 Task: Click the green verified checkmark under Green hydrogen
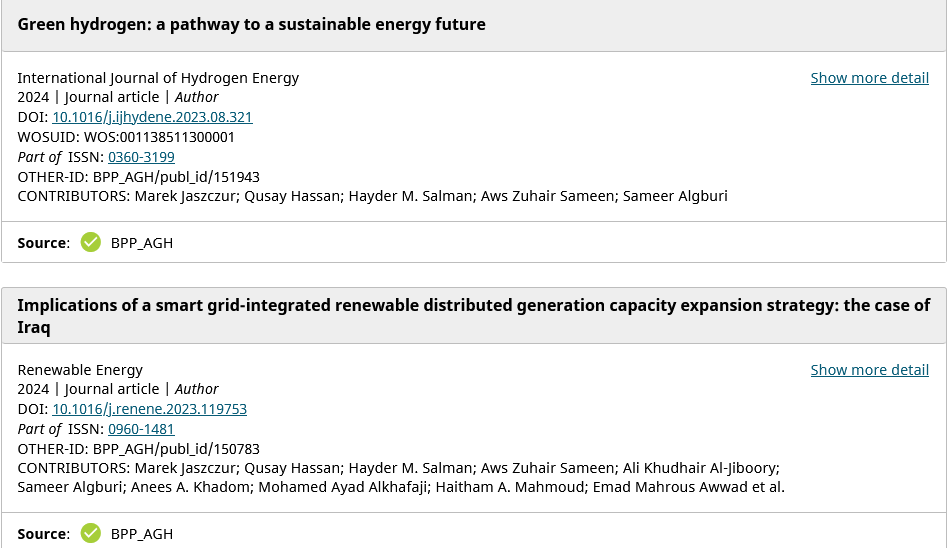91,242
